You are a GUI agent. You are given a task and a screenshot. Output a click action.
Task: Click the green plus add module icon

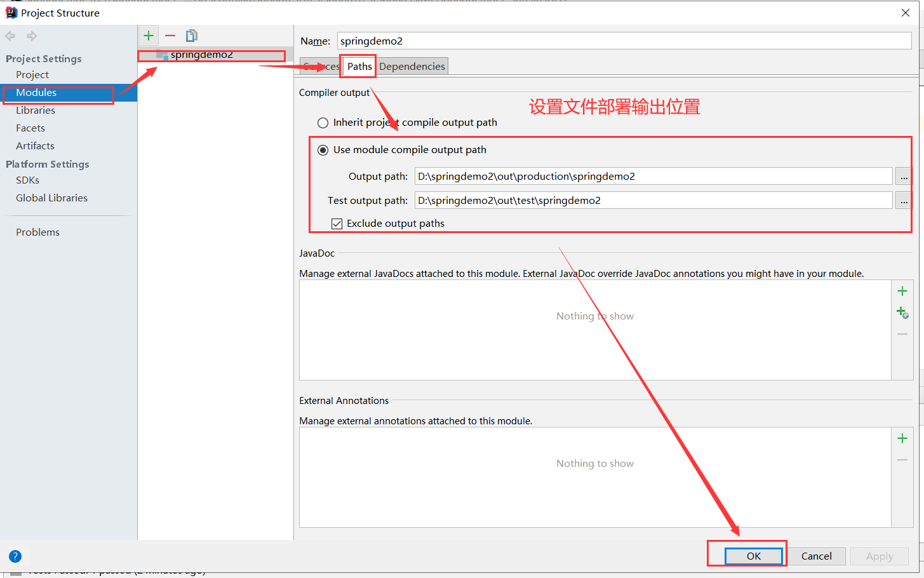click(149, 36)
